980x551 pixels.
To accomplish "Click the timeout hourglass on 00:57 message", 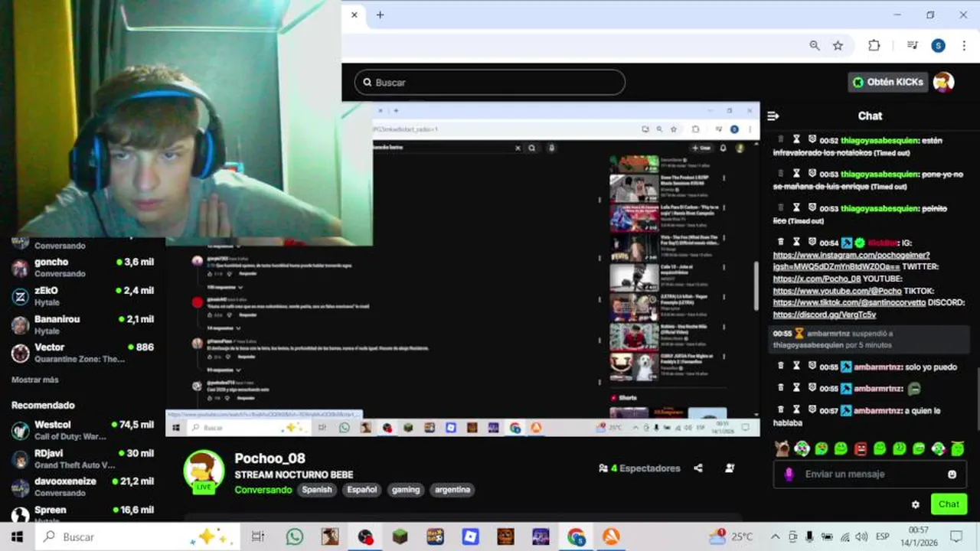I will click(796, 410).
